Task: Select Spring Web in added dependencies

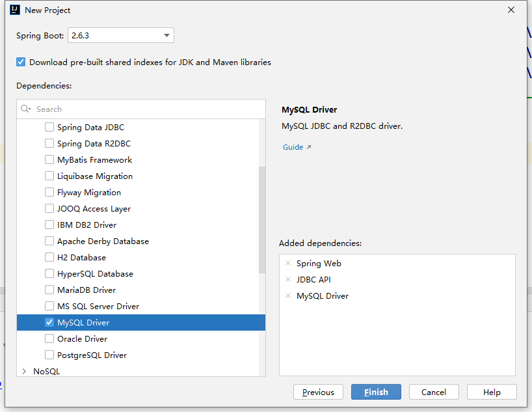Action: [x=319, y=264]
